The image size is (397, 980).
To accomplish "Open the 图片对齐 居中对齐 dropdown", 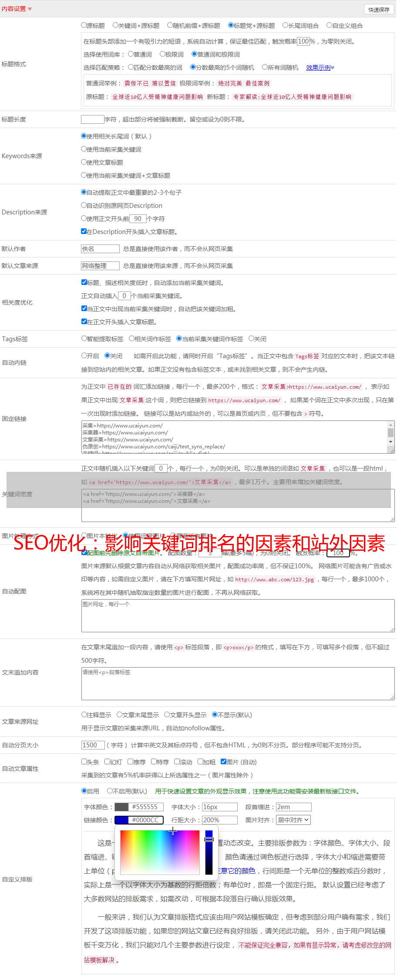I will point(294,820).
